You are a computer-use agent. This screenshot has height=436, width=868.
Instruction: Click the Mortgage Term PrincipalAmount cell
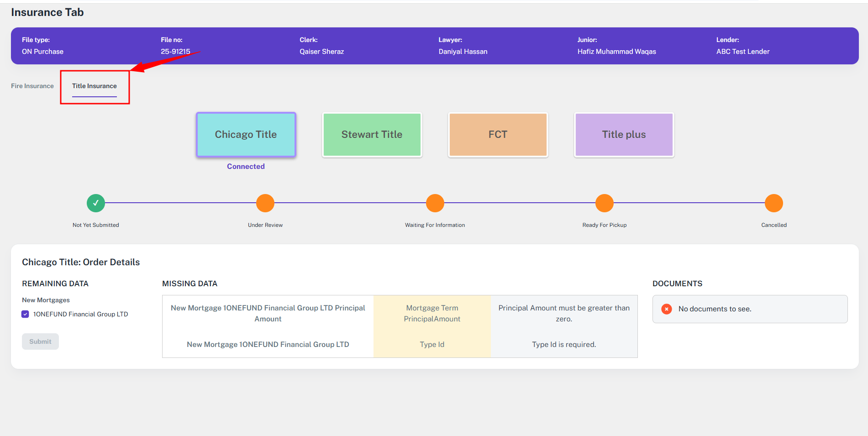click(432, 313)
